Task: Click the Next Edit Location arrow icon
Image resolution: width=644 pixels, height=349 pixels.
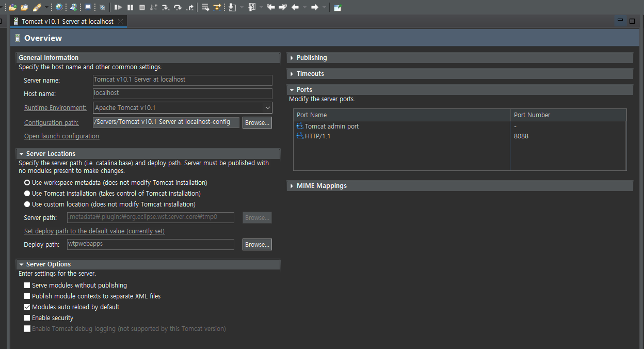Action: tap(283, 7)
